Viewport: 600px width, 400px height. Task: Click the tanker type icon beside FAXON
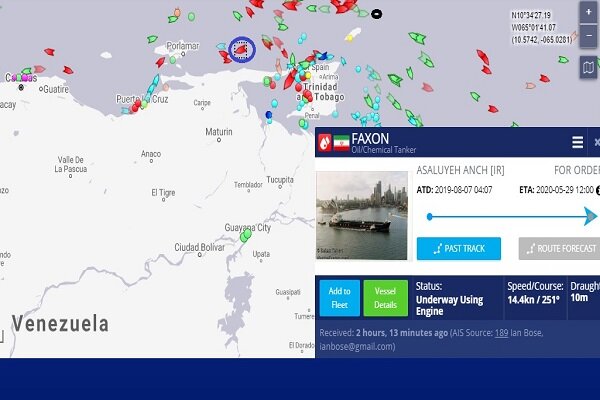(x=325, y=142)
